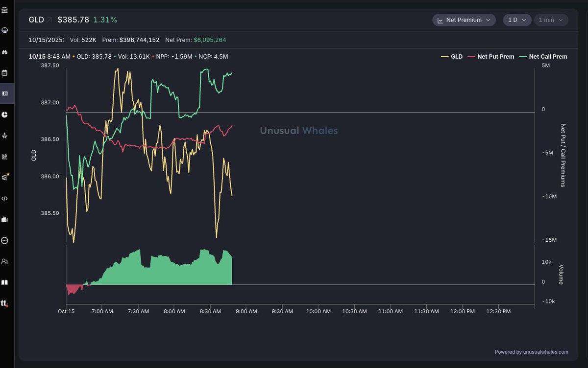Click the code brackets API icon
The height and width of the screenshot is (368, 588).
click(4, 198)
